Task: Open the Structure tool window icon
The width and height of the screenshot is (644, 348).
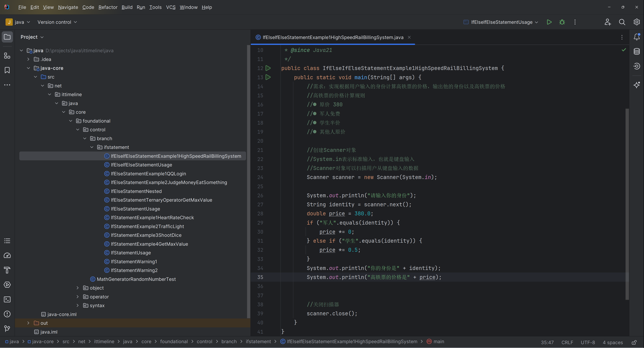Action: [7, 55]
